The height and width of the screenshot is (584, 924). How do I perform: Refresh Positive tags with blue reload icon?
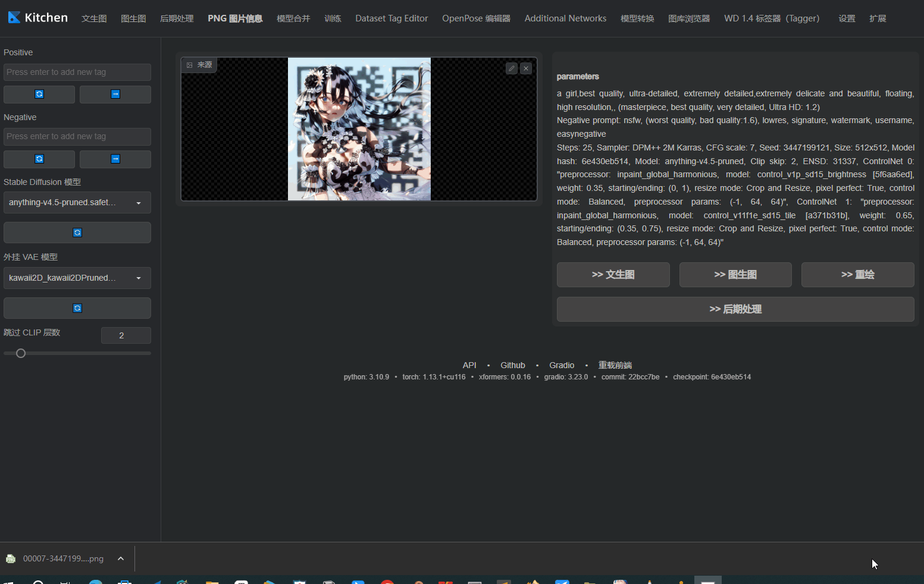(x=39, y=94)
